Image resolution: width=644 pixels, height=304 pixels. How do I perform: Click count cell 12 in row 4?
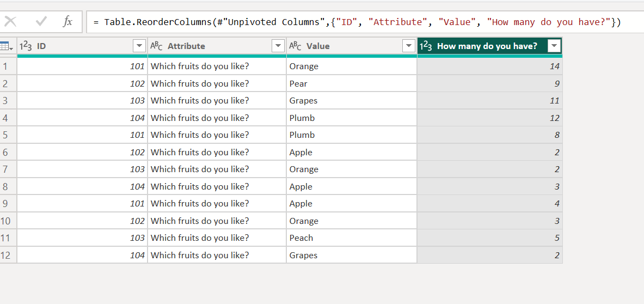coord(489,118)
